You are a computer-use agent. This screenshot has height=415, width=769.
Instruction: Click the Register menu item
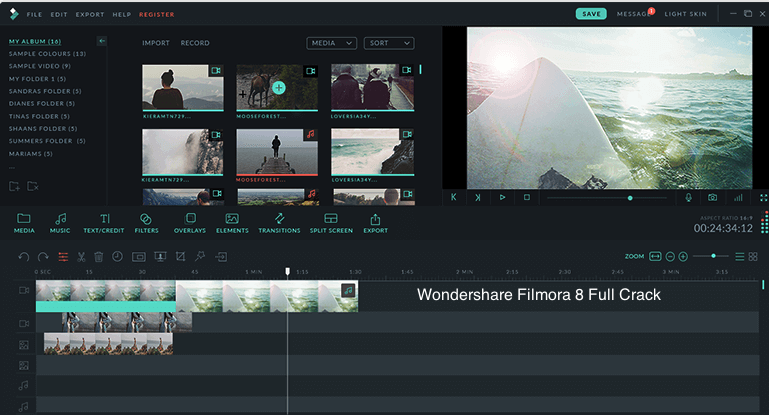coord(156,15)
